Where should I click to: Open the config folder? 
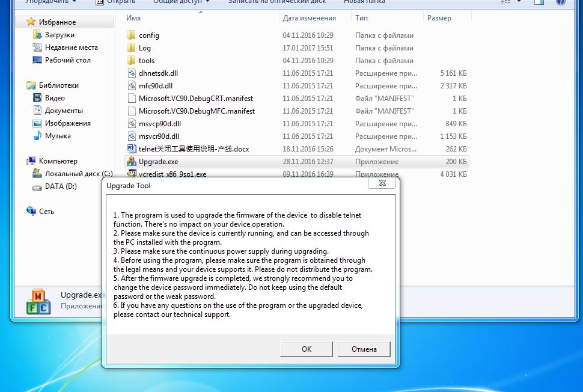pyautogui.click(x=148, y=35)
